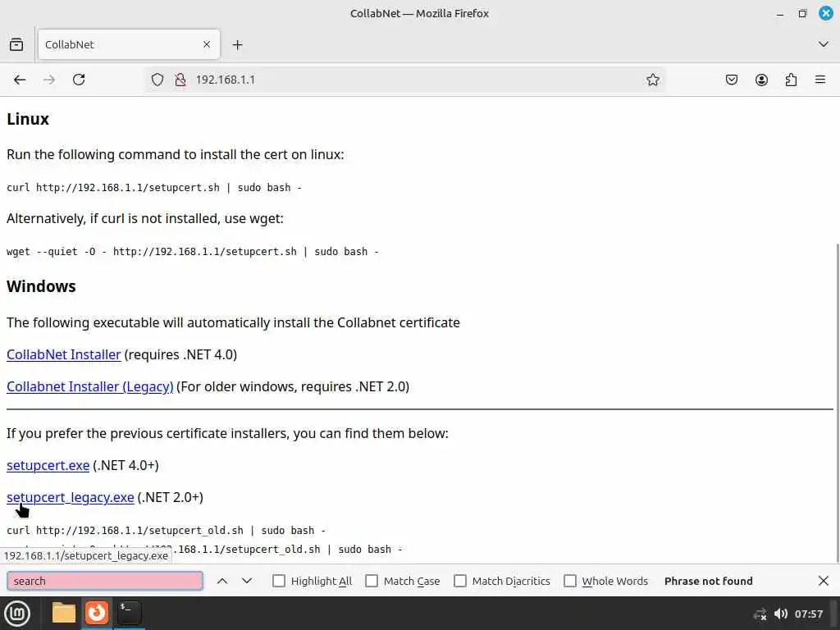The width and height of the screenshot is (840, 630).
Task: Click the network connection tray icon
Action: pyautogui.click(x=760, y=614)
